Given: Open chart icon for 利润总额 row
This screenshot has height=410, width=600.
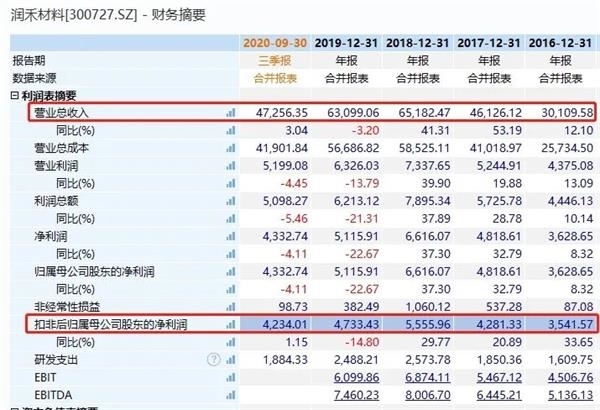Looking at the screenshot, I should tap(231, 201).
